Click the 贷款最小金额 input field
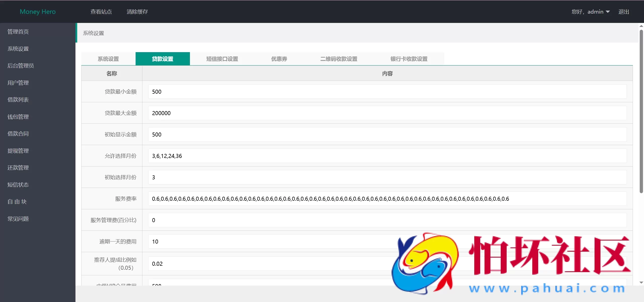Screen dimensions: 644x302 387,91
